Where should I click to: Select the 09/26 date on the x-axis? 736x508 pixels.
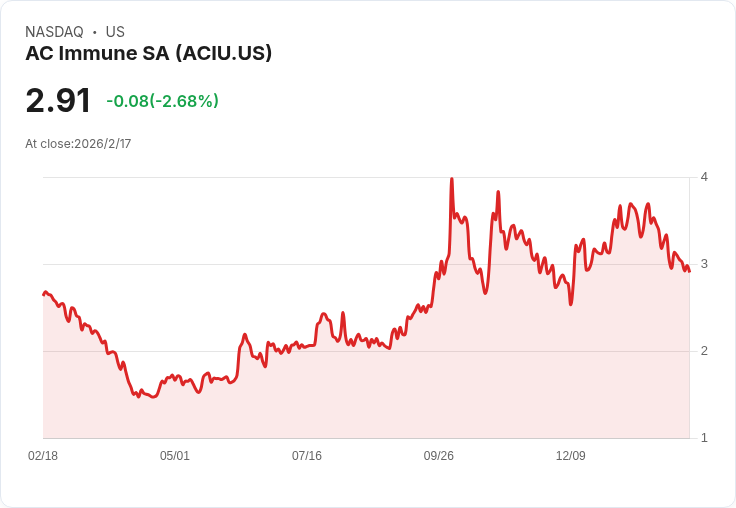[x=439, y=456]
